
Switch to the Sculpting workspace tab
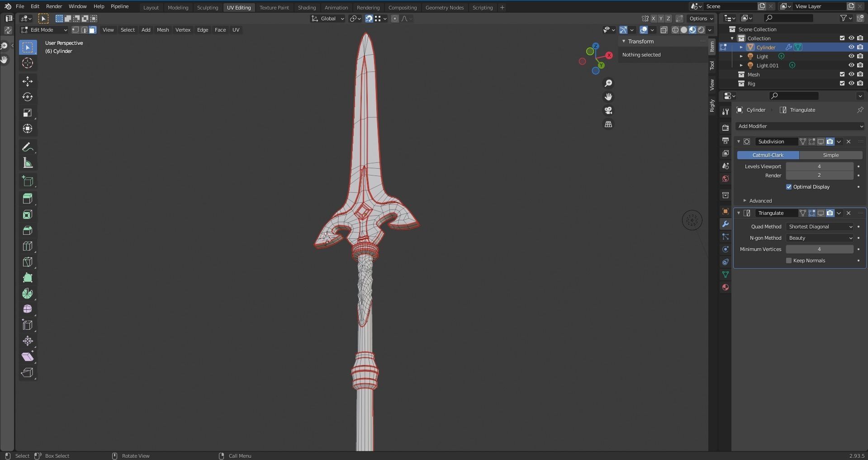208,8
